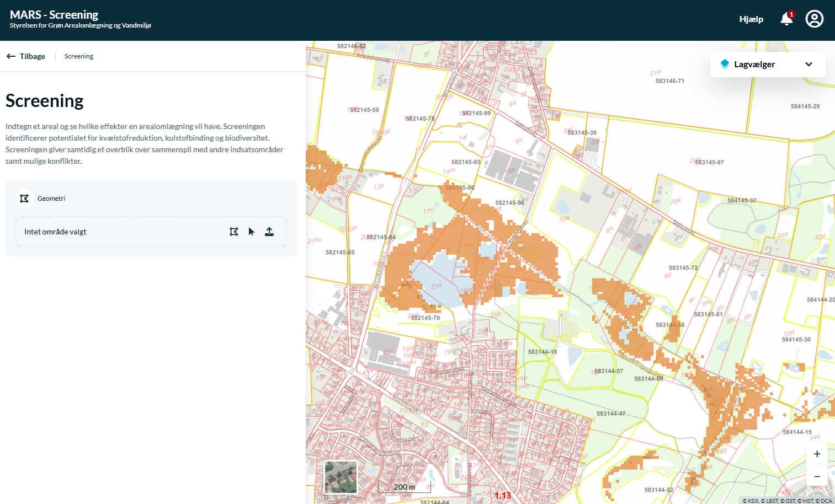Select the pointer selection tool icon
The image size is (835, 504).
252,232
